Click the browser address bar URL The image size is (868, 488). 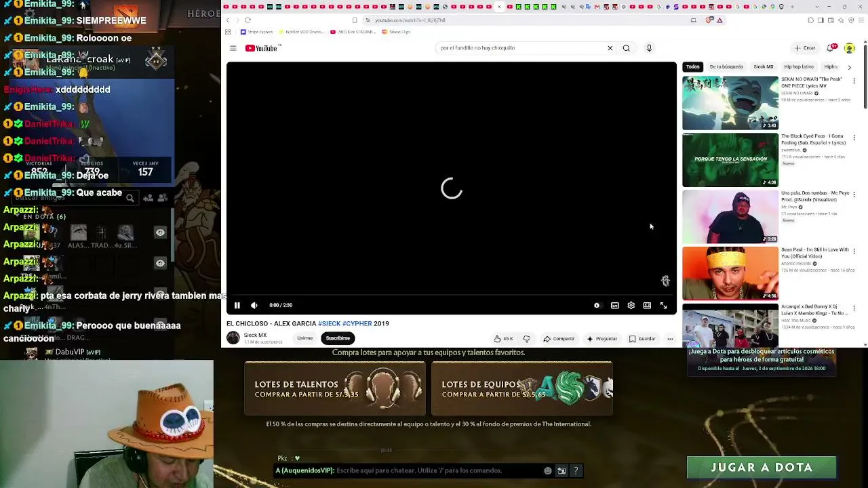(x=410, y=20)
